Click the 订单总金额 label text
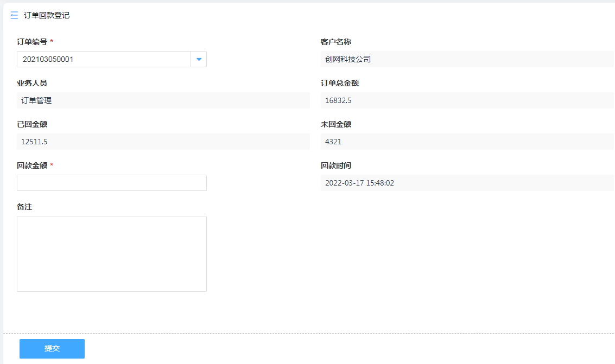615x364 pixels. tap(340, 83)
